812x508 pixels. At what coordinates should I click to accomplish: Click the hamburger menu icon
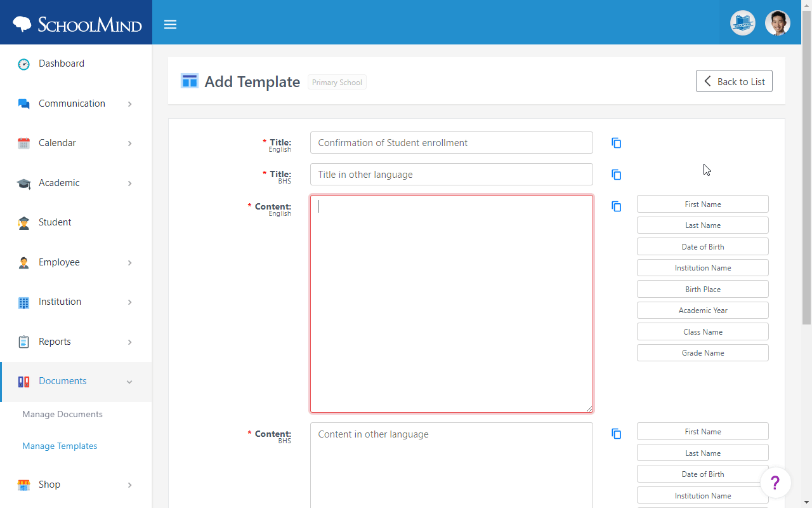click(x=170, y=24)
